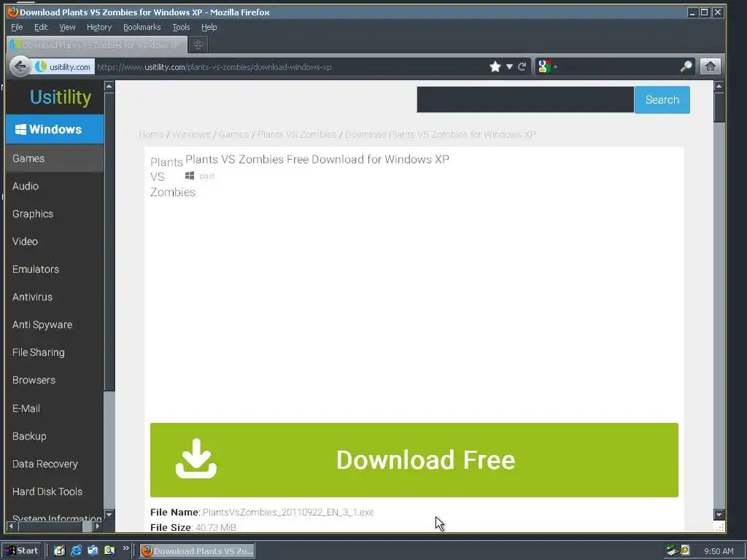Click the Windows breadcrumb link
This screenshot has height=560, width=747.
tap(191, 134)
